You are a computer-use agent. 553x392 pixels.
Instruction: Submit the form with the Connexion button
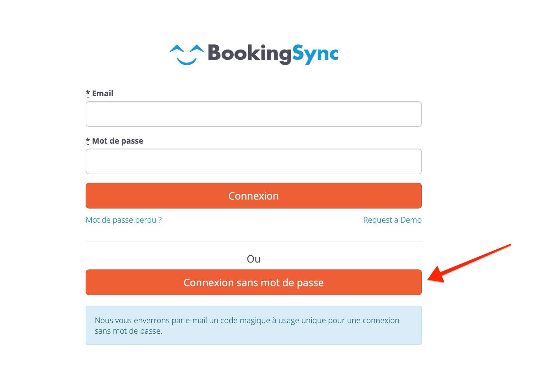253,196
